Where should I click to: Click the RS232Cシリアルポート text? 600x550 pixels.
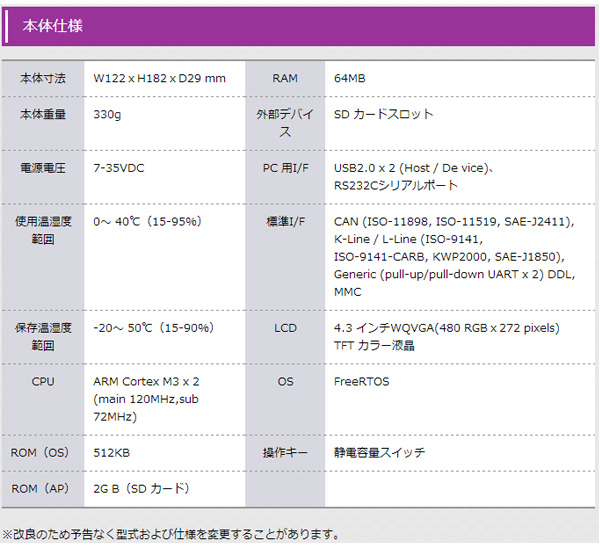[x=396, y=186]
